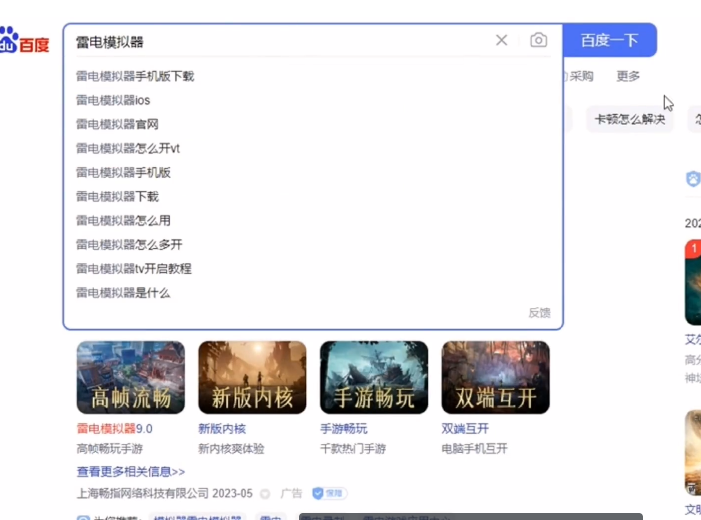
Task: Click the 广告 label
Action: click(291, 493)
